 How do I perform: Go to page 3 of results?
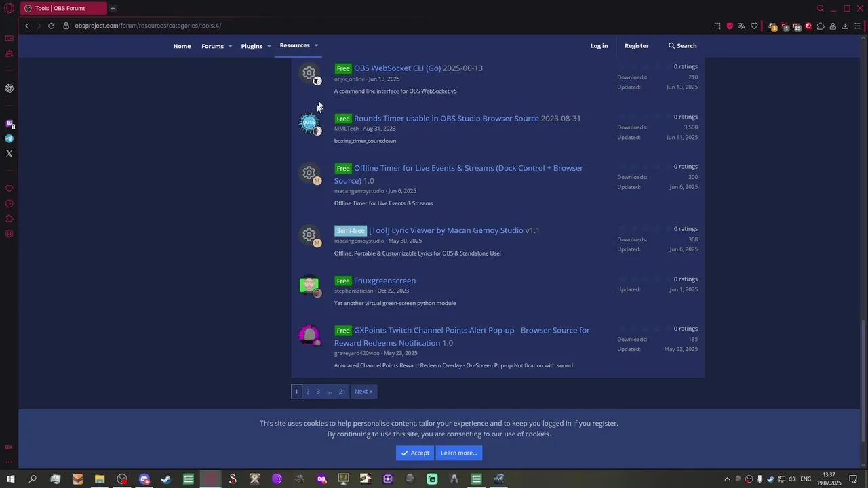tap(318, 391)
